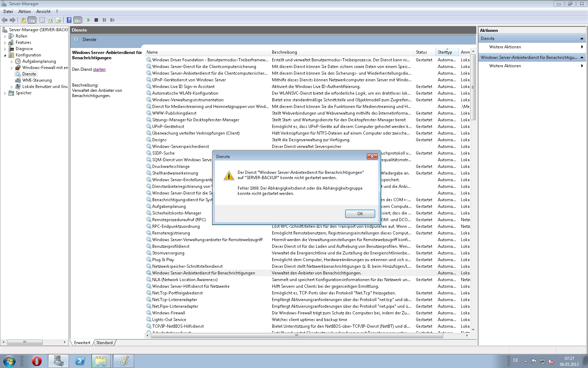This screenshot has height=368, width=588.
Task: Expand the Windows-Firewall tree node
Action: point(12,68)
